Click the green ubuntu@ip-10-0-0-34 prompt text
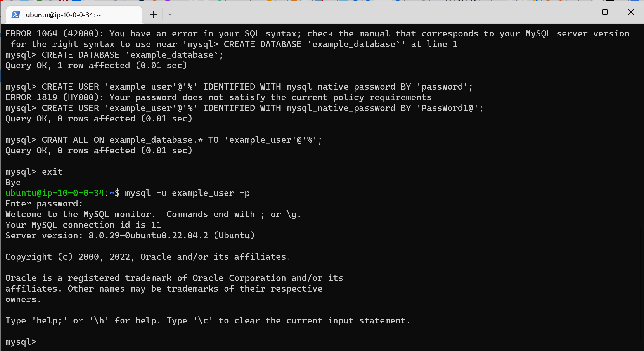The height and width of the screenshot is (351, 644). (x=54, y=193)
